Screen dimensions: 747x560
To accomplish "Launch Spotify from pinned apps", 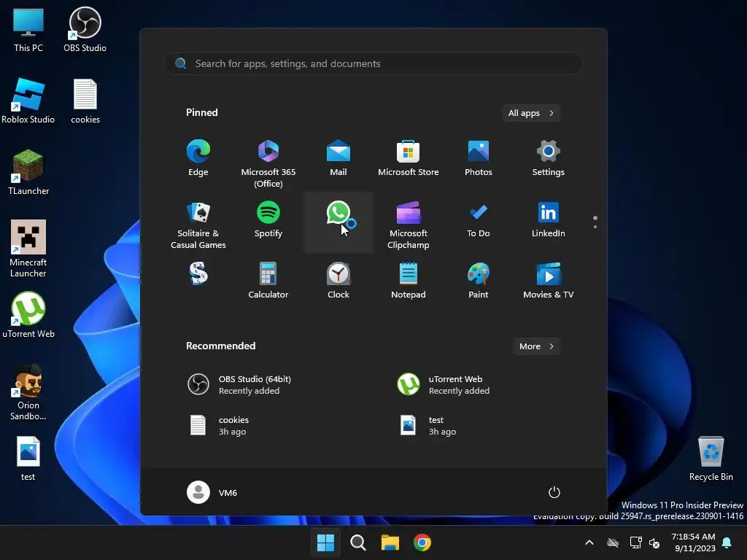I will (x=268, y=219).
